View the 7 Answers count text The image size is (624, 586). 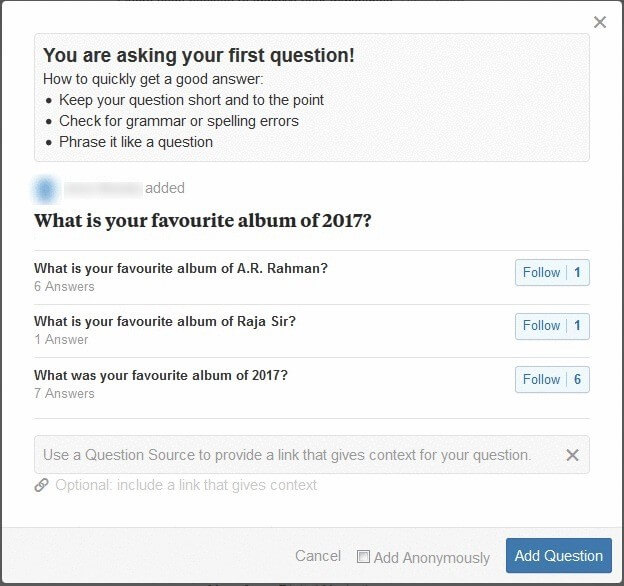[x=64, y=394]
